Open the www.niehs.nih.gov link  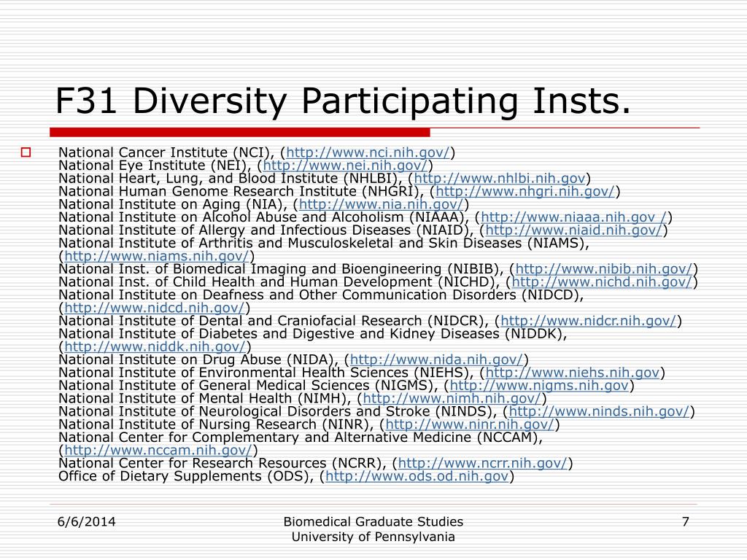click(572, 373)
